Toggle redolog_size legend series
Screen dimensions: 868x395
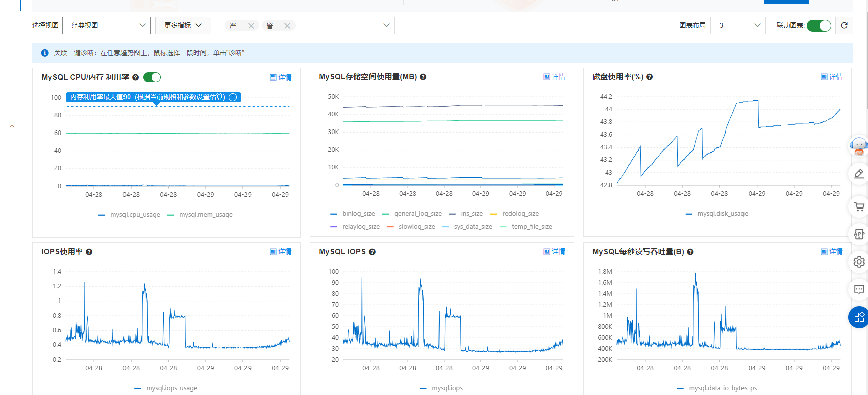pyautogui.click(x=515, y=214)
